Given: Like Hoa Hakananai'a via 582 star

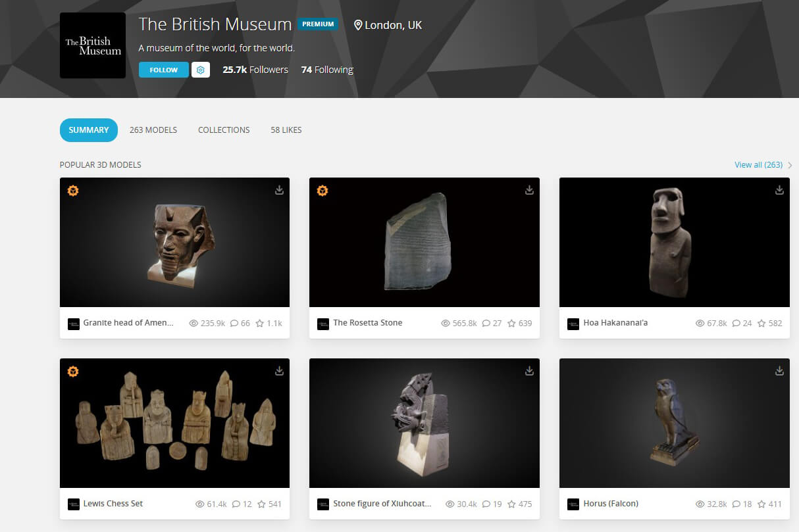Looking at the screenshot, I should tap(769, 324).
